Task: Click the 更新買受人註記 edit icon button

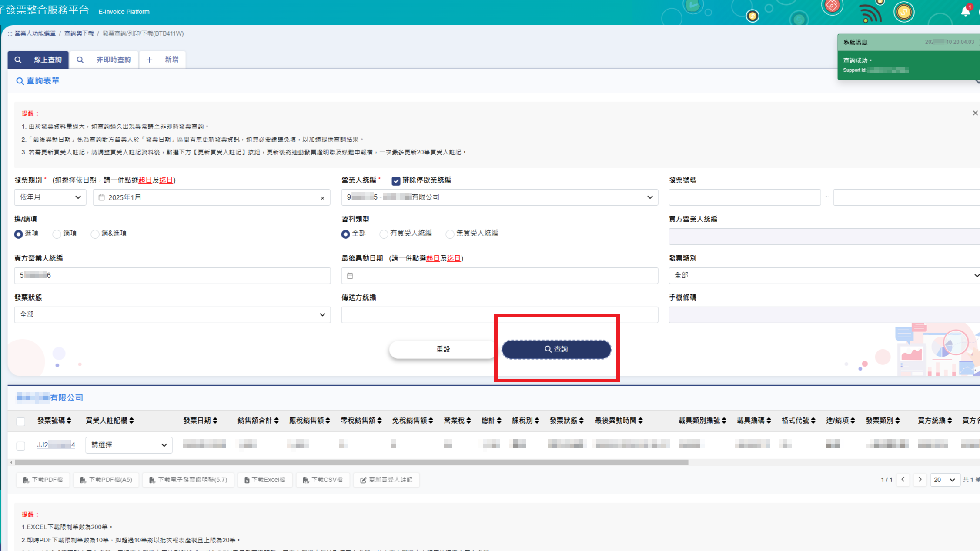Action: pyautogui.click(x=386, y=480)
